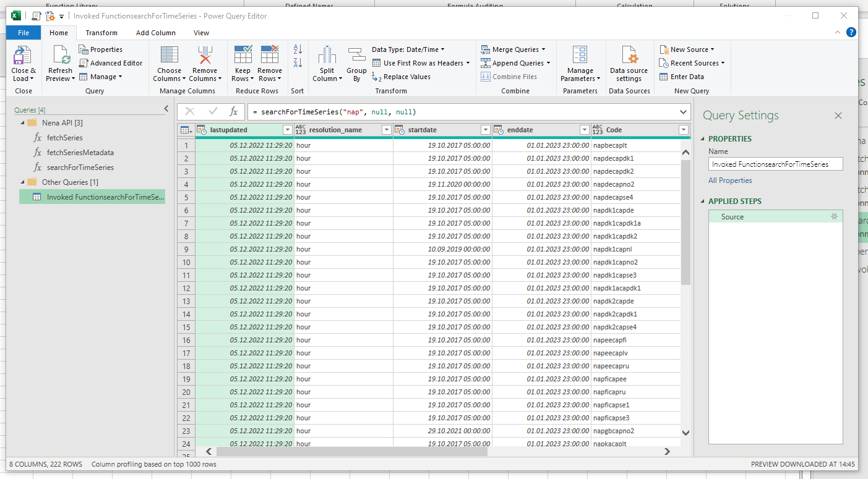Cancel the formula with X icon

(x=190, y=112)
